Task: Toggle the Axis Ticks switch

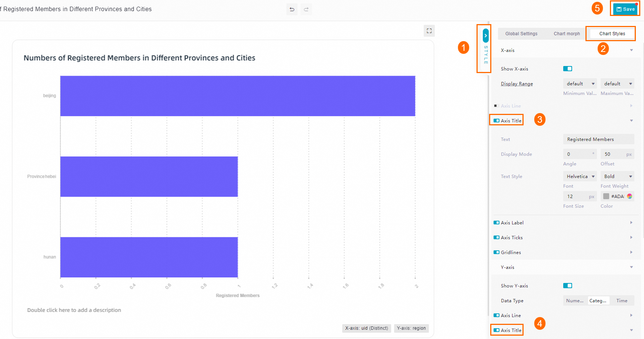Action: (497, 237)
